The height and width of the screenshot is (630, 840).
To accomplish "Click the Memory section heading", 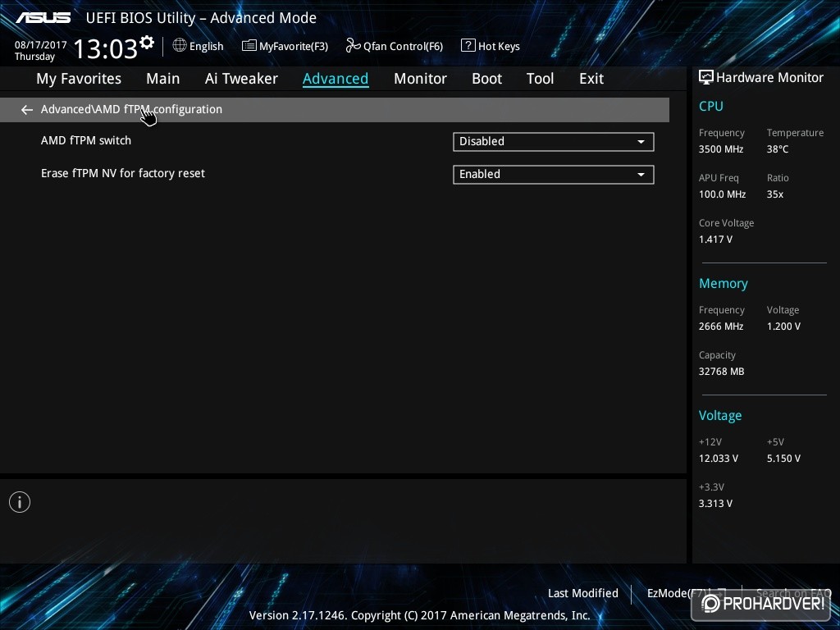I will tap(724, 283).
